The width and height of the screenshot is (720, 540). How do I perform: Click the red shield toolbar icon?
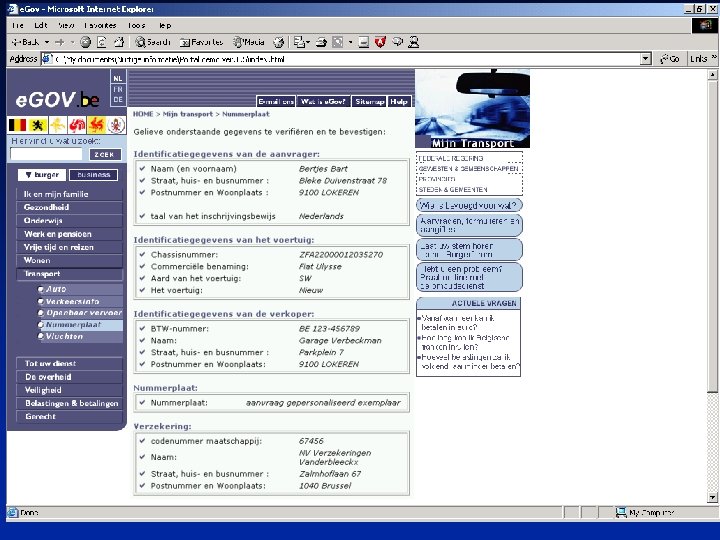click(380, 42)
